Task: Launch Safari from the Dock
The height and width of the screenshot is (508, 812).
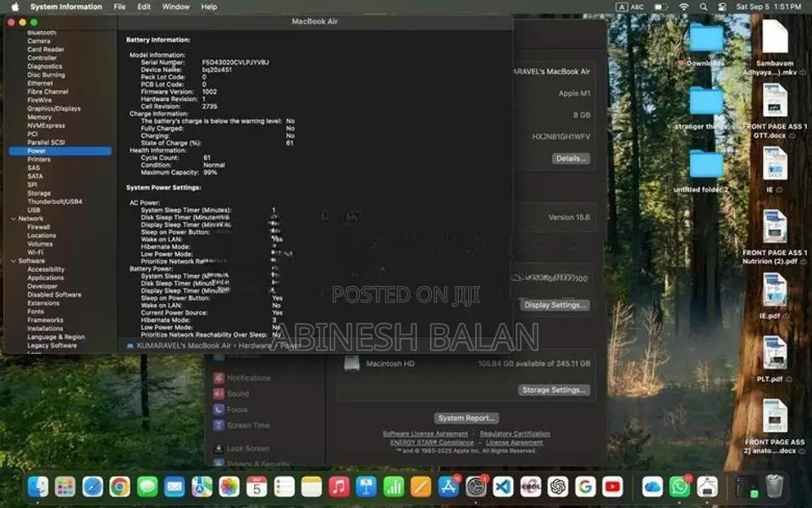Action: (92, 487)
